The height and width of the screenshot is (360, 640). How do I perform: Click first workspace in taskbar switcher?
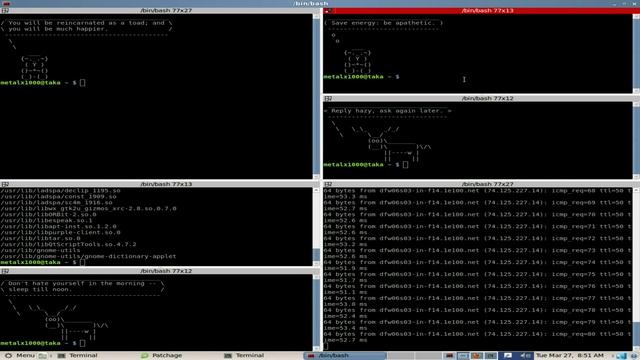pyautogui.click(x=463, y=356)
